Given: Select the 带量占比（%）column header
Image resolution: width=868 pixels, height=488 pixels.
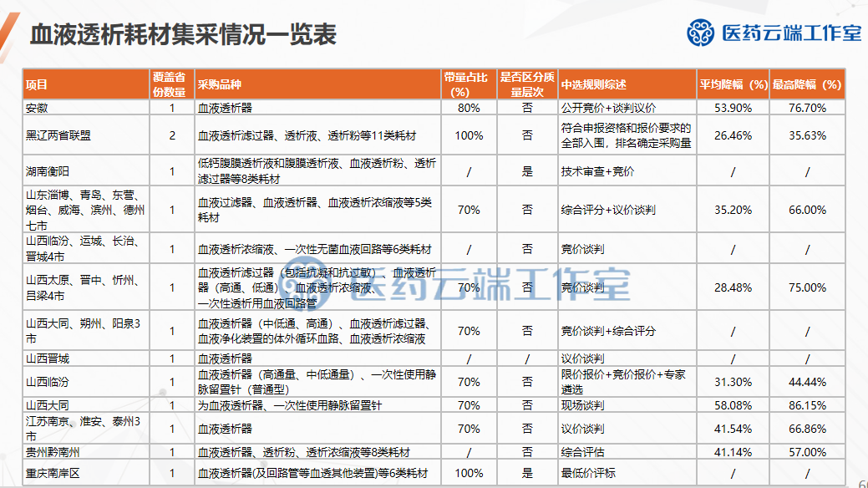Looking at the screenshot, I should 469,84.
